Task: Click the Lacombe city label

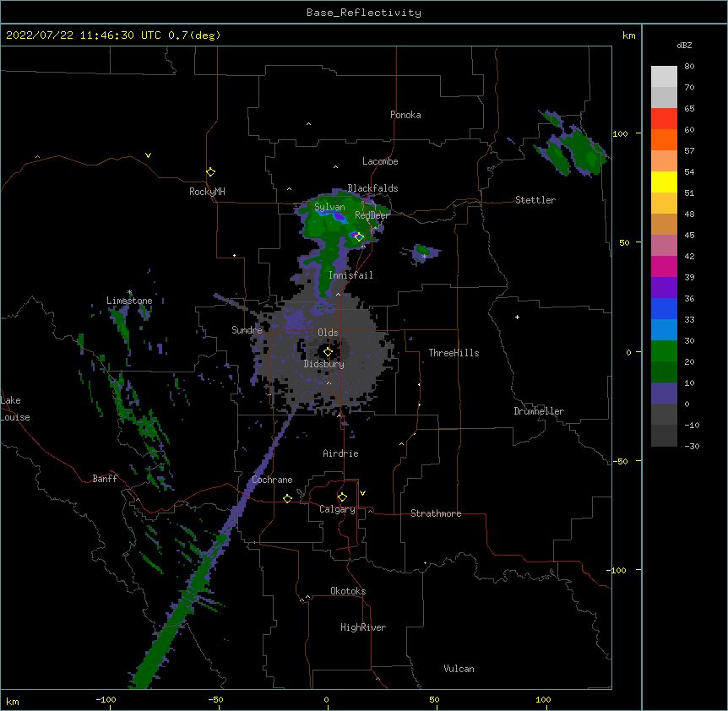Action: [x=380, y=161]
